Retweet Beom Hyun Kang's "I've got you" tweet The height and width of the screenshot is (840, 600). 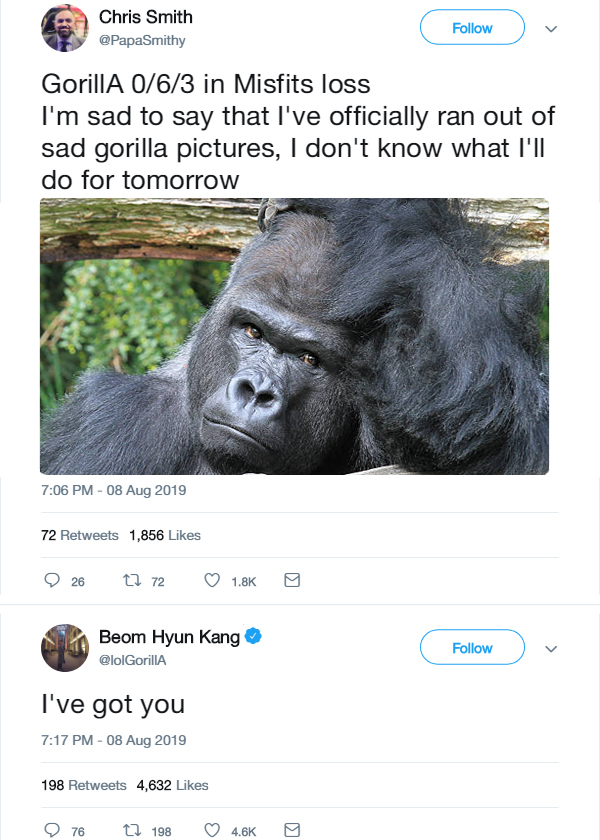tap(130, 830)
